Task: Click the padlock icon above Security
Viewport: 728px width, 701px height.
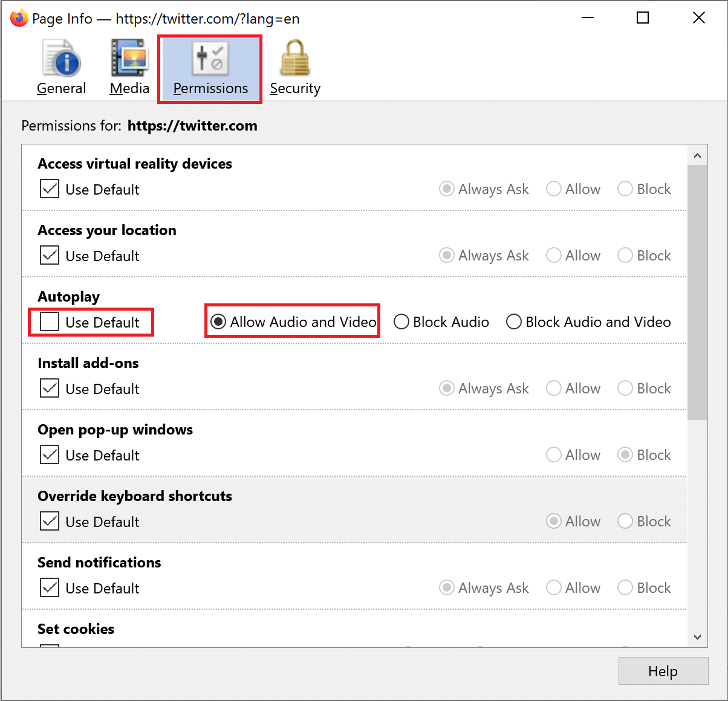Action: [294, 57]
